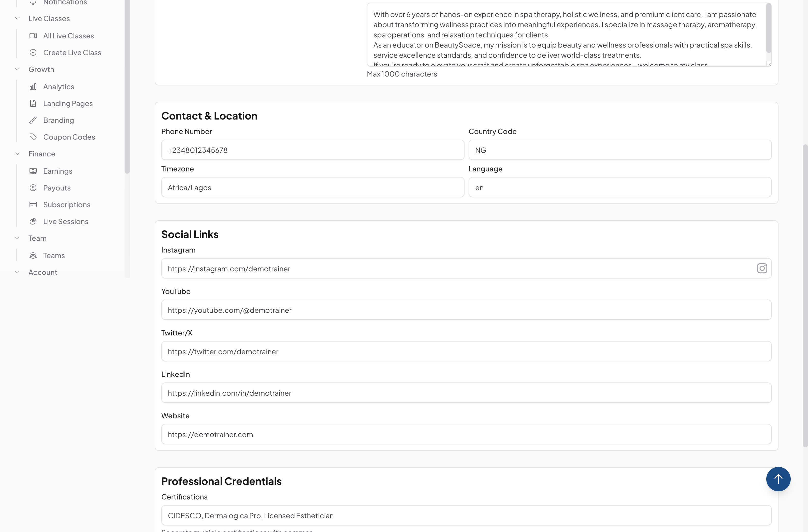
Task: Open Live Sessions under Finance
Action: (66, 221)
